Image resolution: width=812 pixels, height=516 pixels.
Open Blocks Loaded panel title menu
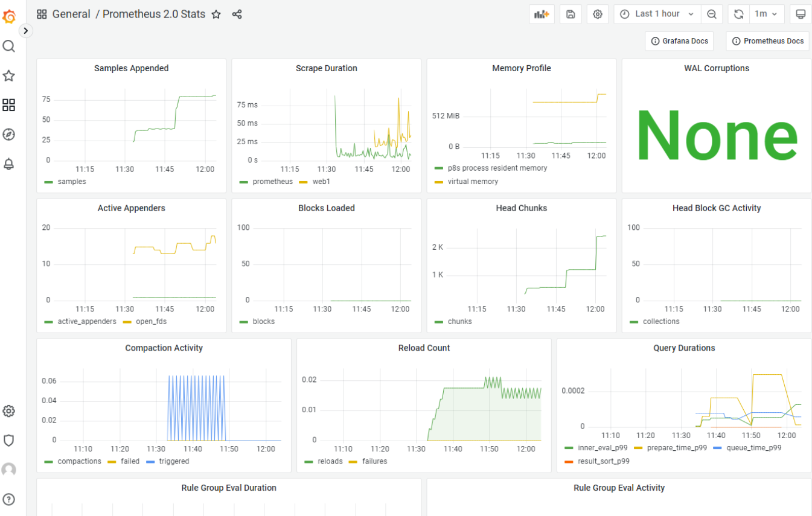pos(327,208)
